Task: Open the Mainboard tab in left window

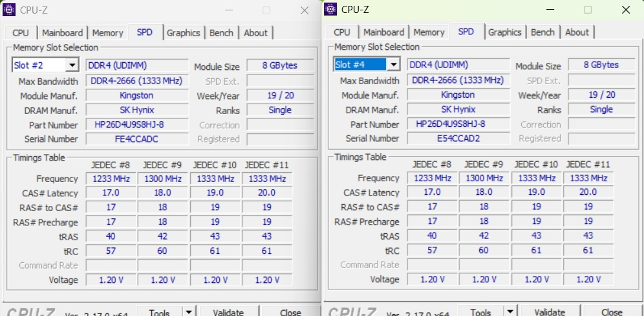Action: 63,33
